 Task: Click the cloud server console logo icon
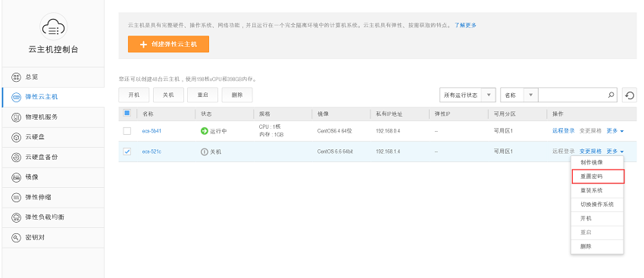(53, 27)
